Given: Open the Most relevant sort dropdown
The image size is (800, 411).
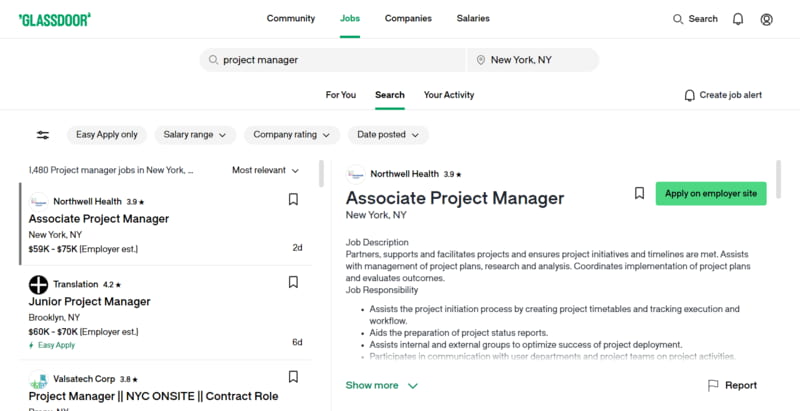Looking at the screenshot, I should (265, 170).
